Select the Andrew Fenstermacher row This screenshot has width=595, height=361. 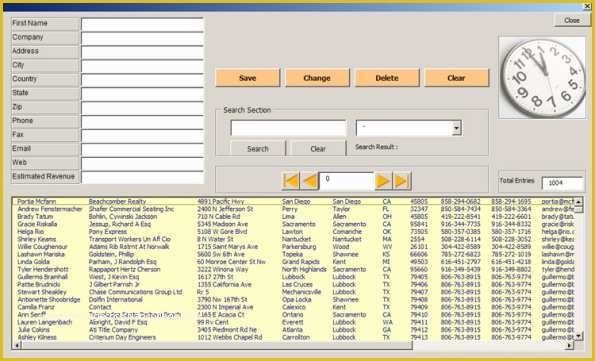(293, 209)
